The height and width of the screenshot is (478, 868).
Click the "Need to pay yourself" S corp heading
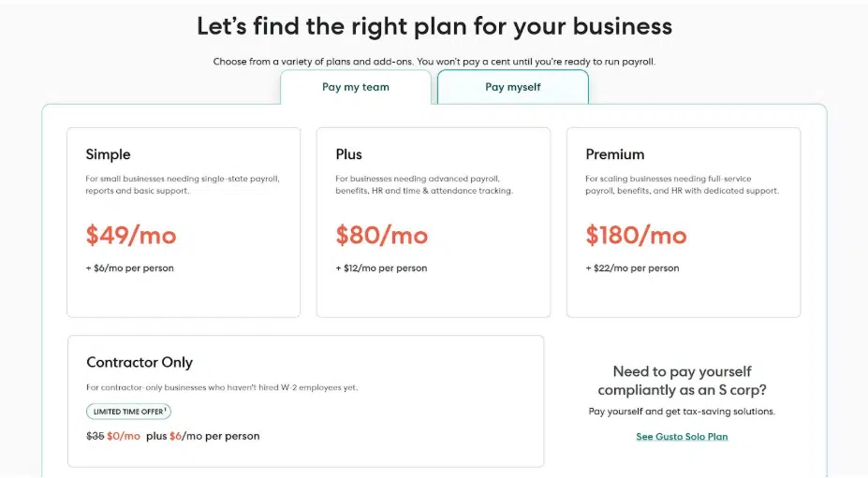click(682, 381)
